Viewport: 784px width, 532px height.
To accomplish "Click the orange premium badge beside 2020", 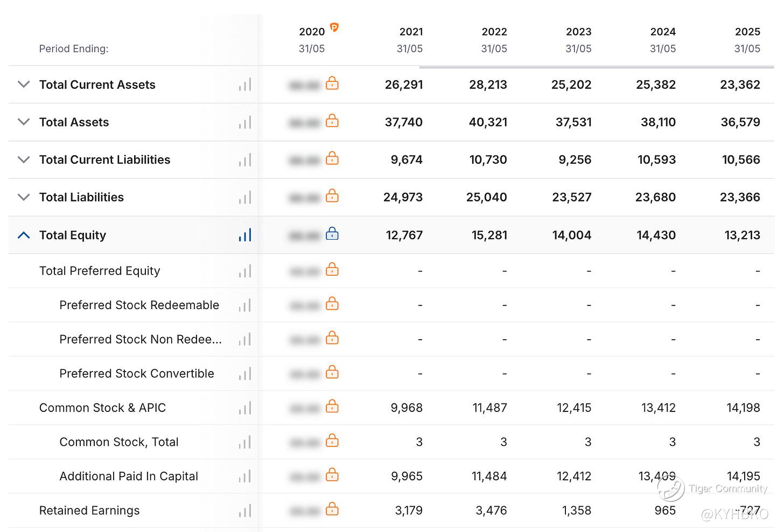I will coord(334,27).
